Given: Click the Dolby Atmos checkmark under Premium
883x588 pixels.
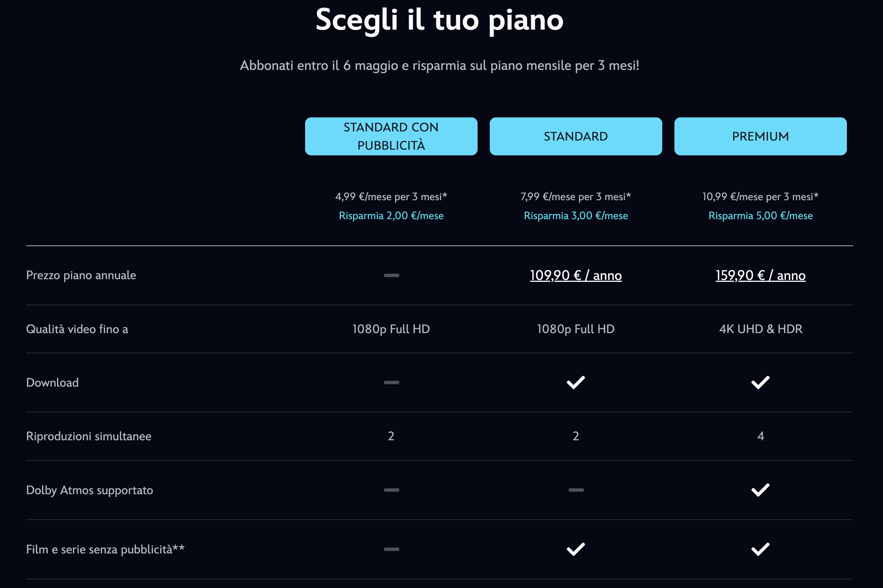Looking at the screenshot, I should tap(760, 490).
